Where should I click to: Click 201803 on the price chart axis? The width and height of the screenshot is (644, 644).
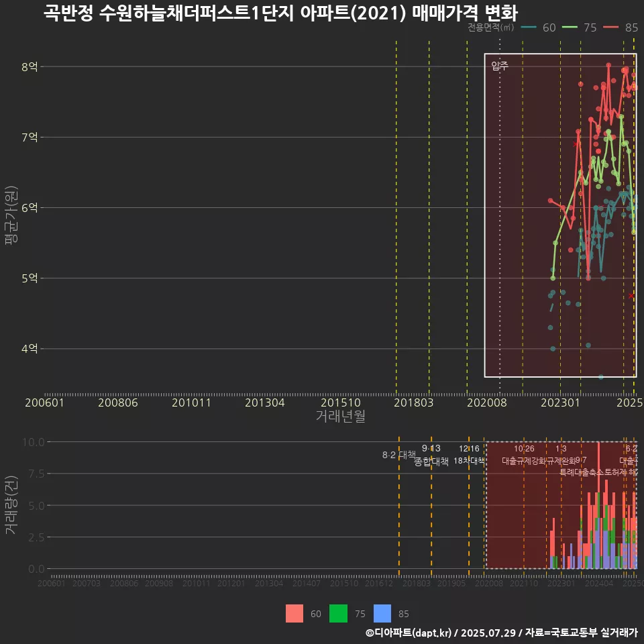pos(414,402)
